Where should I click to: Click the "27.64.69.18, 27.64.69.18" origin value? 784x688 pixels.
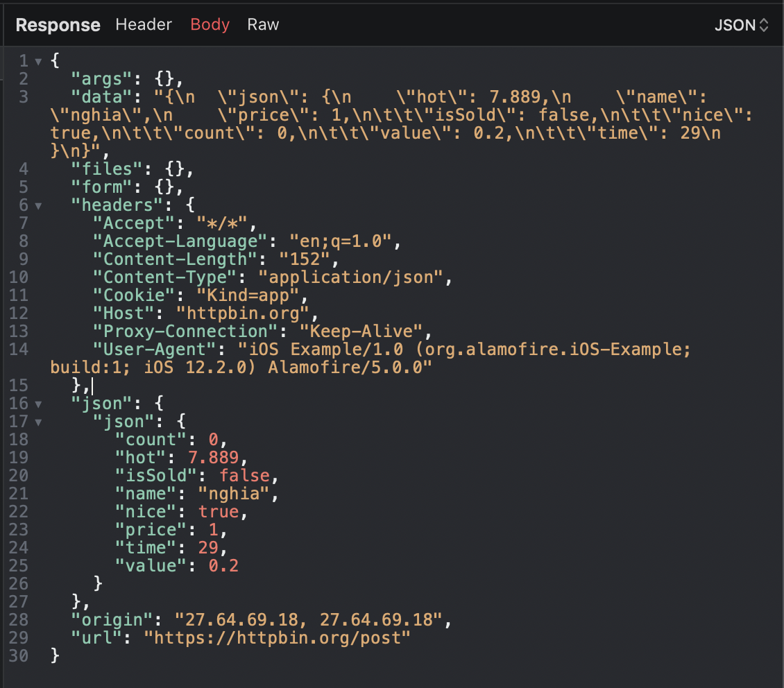(x=309, y=619)
